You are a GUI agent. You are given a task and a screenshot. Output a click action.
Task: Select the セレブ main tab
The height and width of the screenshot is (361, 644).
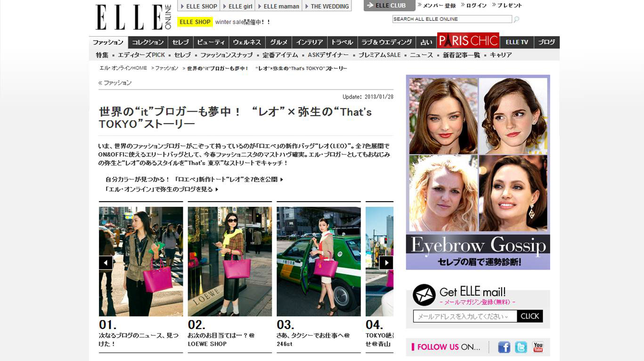click(x=180, y=42)
